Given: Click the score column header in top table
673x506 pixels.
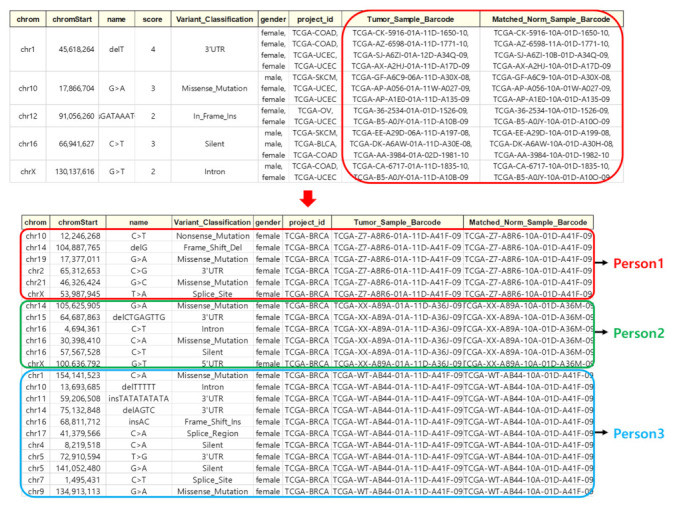Looking at the screenshot, I should pos(153,19).
